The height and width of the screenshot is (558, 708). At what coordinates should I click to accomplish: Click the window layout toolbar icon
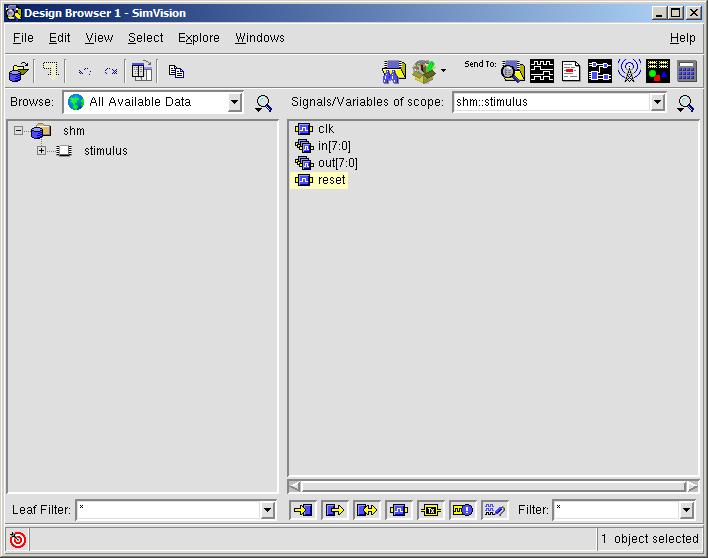click(142, 71)
